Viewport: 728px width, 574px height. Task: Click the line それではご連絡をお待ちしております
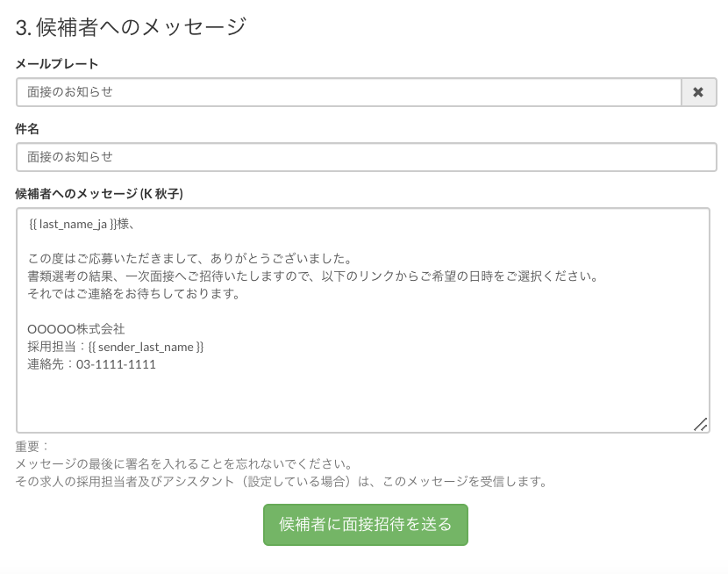(x=133, y=294)
